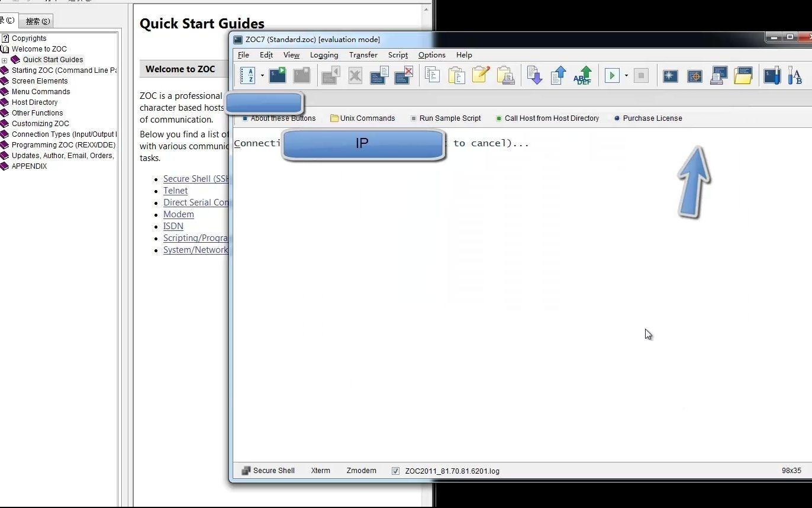Click the grey stop script icon
812x508 pixels.
point(641,75)
